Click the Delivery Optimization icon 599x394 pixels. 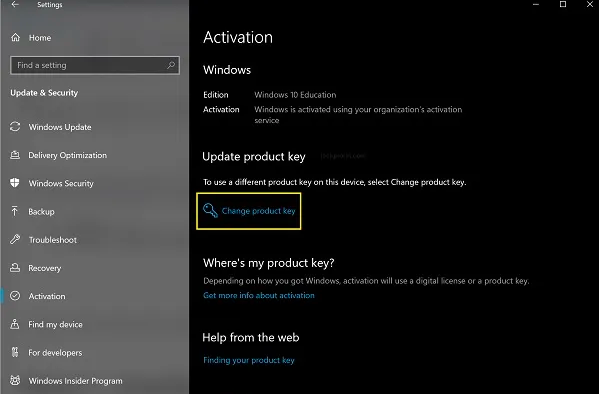click(x=15, y=155)
